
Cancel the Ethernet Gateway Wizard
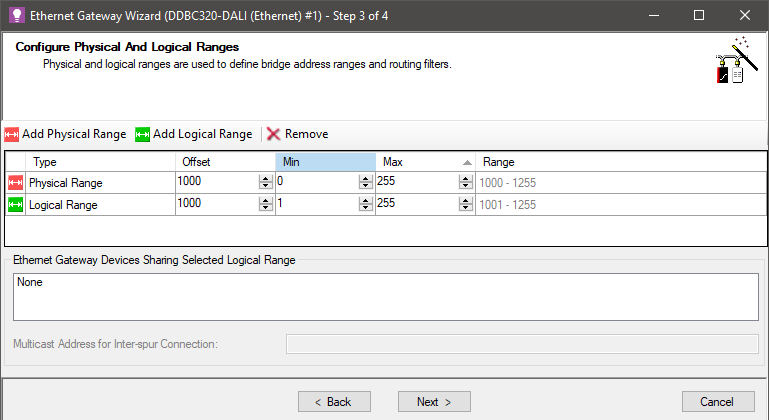tap(718, 402)
